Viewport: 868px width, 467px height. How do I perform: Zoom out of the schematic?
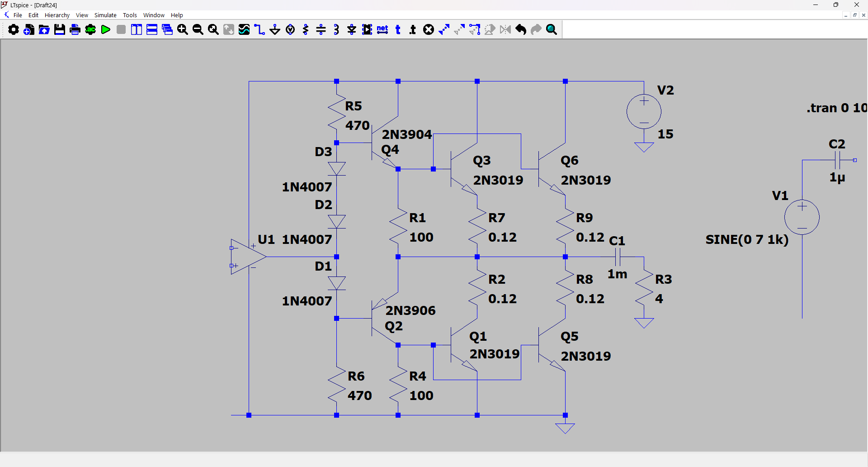[x=198, y=30]
